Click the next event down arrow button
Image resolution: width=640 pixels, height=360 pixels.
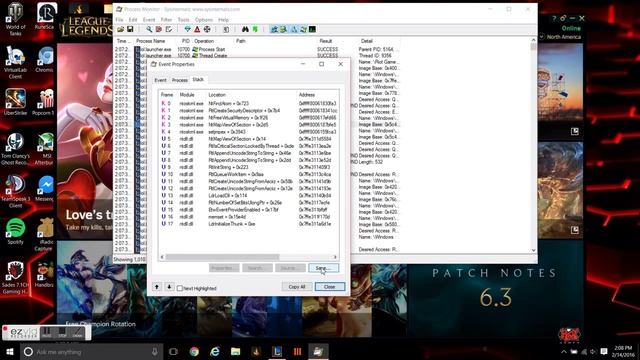(x=169, y=287)
